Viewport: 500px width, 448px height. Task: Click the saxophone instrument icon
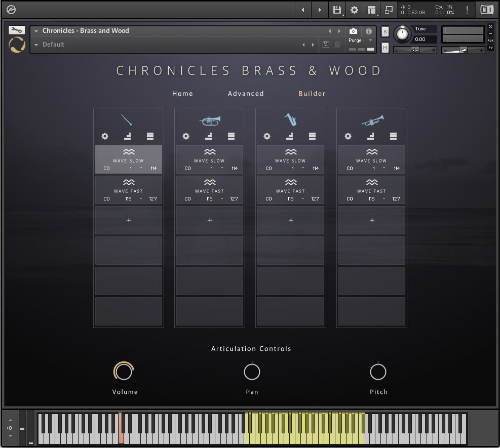(291, 120)
